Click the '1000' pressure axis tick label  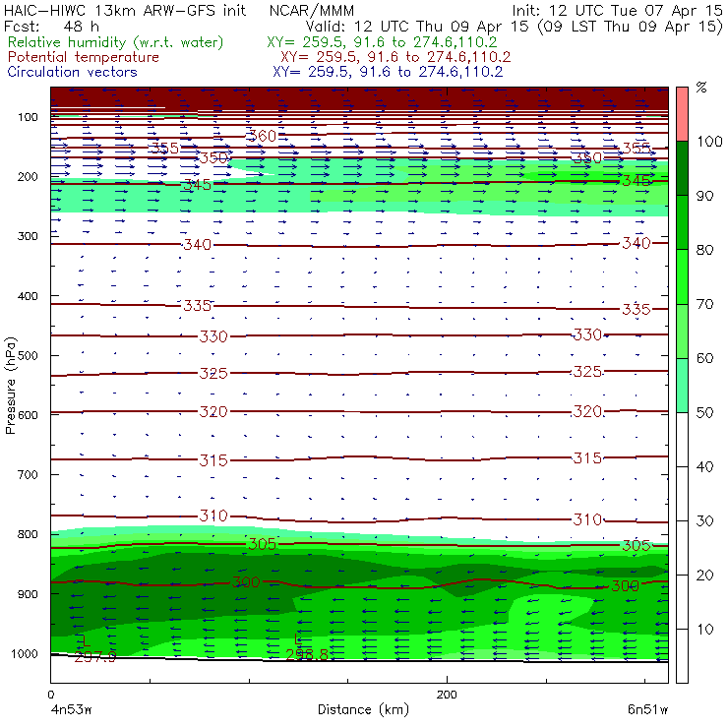(25, 653)
